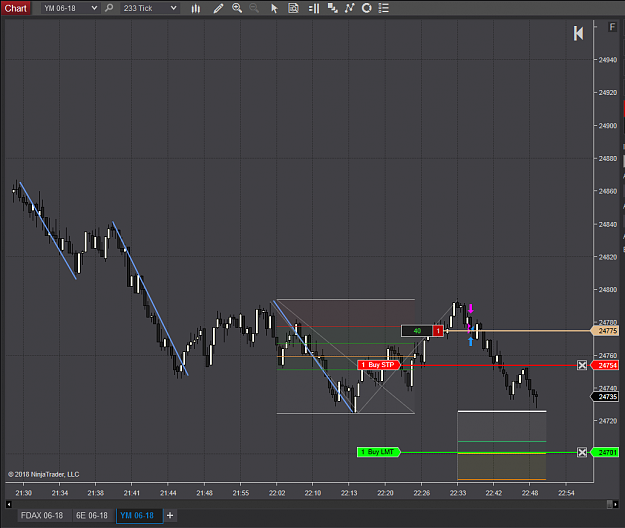Click the red position quantity 1 box
The width and height of the screenshot is (625, 528).
coord(438,331)
